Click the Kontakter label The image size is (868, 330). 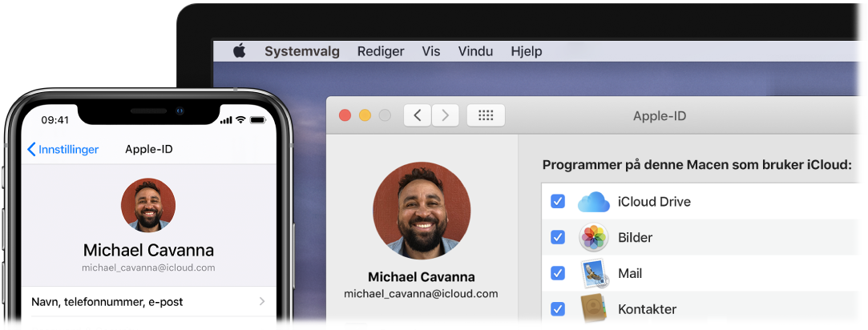(x=647, y=309)
